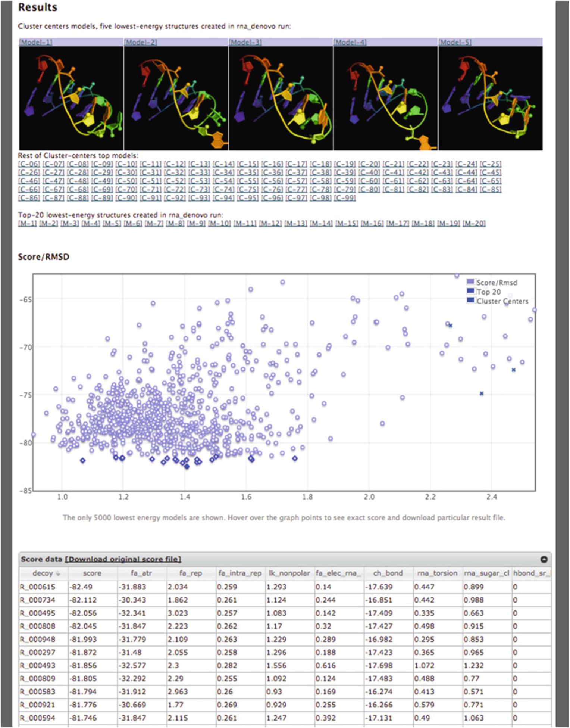Open cluster center C-99 link
This screenshot has height=728, width=570.
(x=345, y=198)
